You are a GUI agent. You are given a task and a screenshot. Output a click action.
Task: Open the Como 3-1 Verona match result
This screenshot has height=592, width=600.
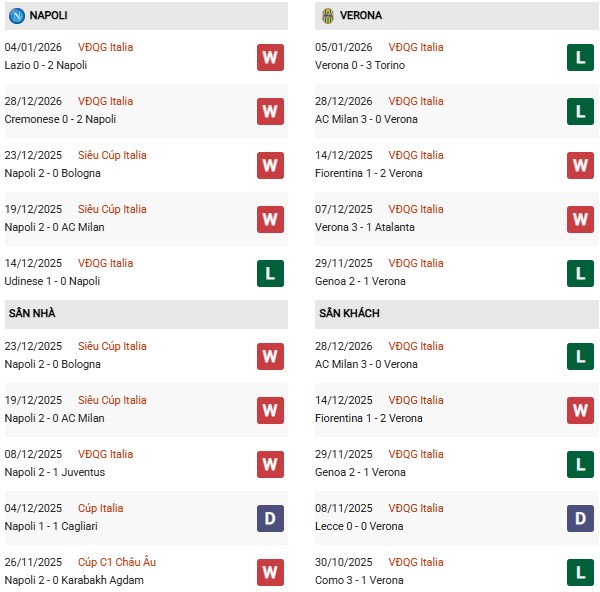pyautogui.click(x=359, y=580)
